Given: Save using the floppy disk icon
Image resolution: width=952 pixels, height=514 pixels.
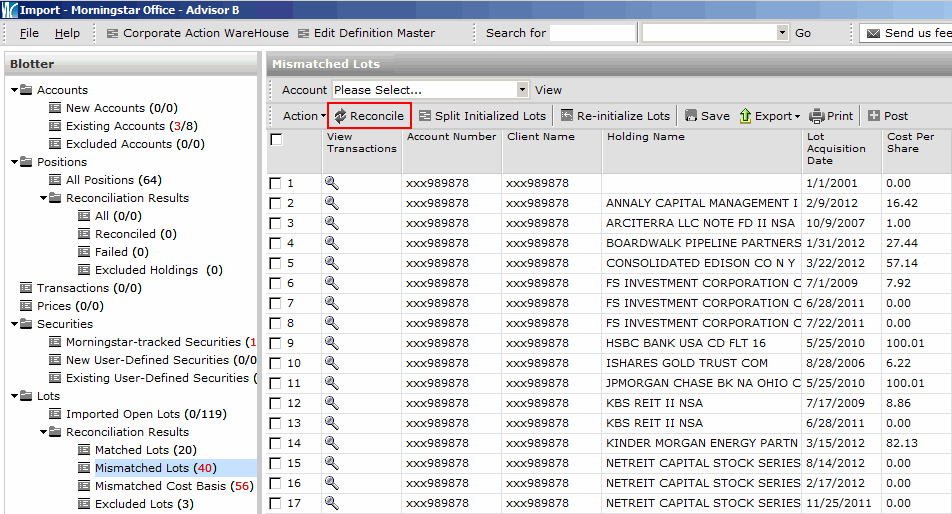Looking at the screenshot, I should coord(689,116).
